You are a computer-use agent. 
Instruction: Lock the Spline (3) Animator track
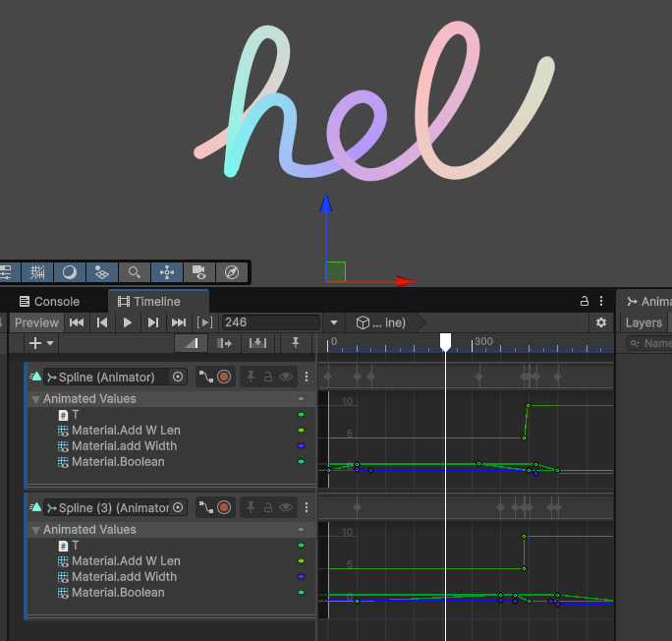(x=267, y=507)
